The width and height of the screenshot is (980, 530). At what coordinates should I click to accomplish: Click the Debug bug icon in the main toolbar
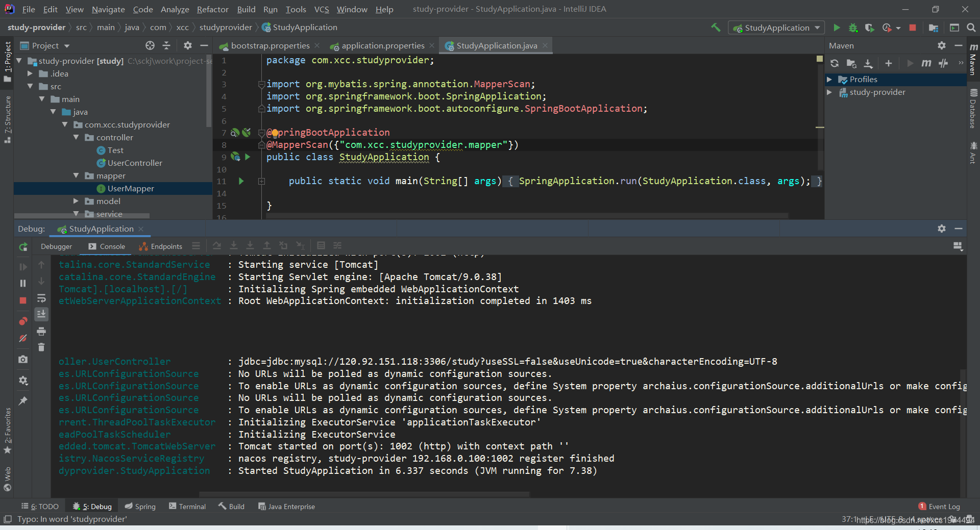(x=853, y=28)
